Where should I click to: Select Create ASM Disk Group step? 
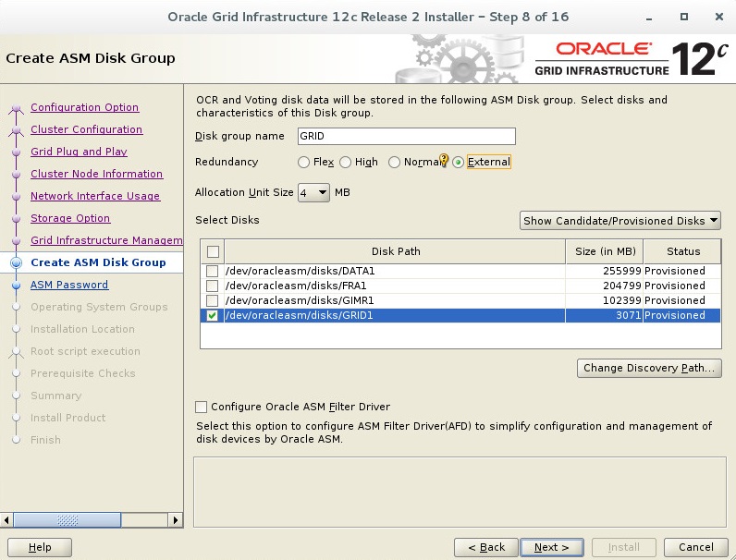(98, 262)
